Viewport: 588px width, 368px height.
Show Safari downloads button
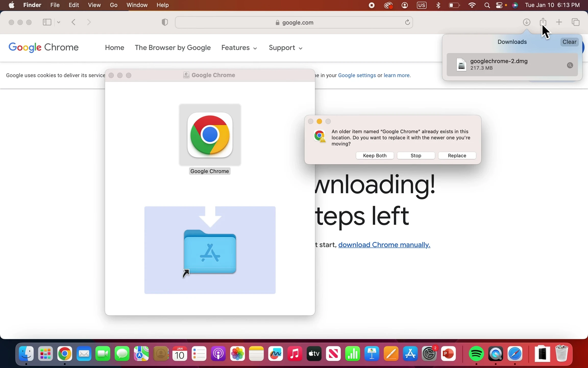point(526,22)
